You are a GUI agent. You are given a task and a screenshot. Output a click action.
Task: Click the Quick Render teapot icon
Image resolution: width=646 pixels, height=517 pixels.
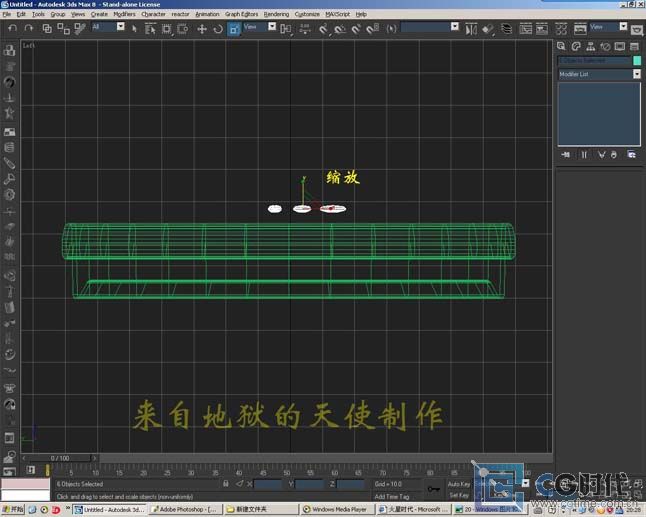637,30
